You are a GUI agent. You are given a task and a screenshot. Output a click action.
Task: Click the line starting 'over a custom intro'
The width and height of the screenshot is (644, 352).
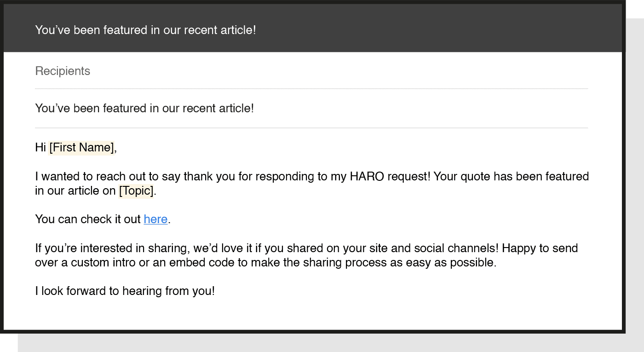coord(266,263)
